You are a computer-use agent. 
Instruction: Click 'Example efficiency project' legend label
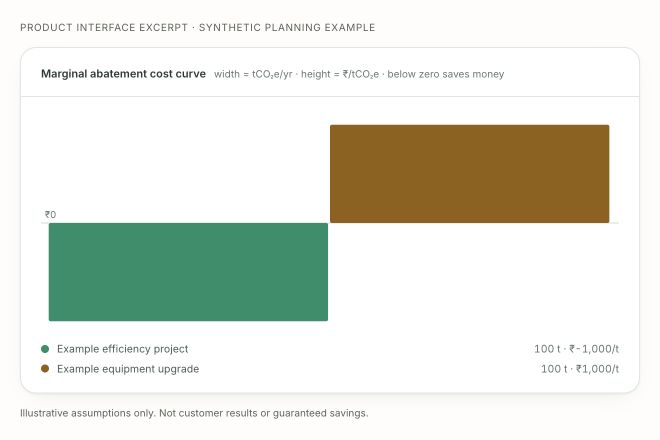click(122, 349)
